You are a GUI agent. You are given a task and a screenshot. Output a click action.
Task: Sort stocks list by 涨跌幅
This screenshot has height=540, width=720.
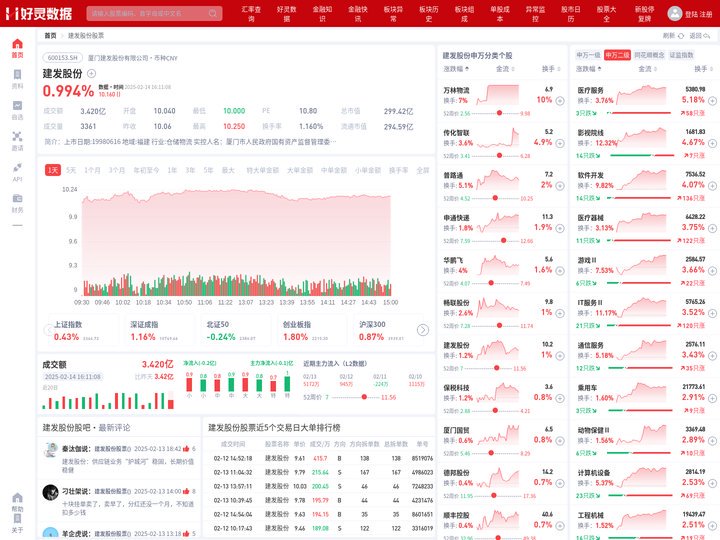(456, 69)
